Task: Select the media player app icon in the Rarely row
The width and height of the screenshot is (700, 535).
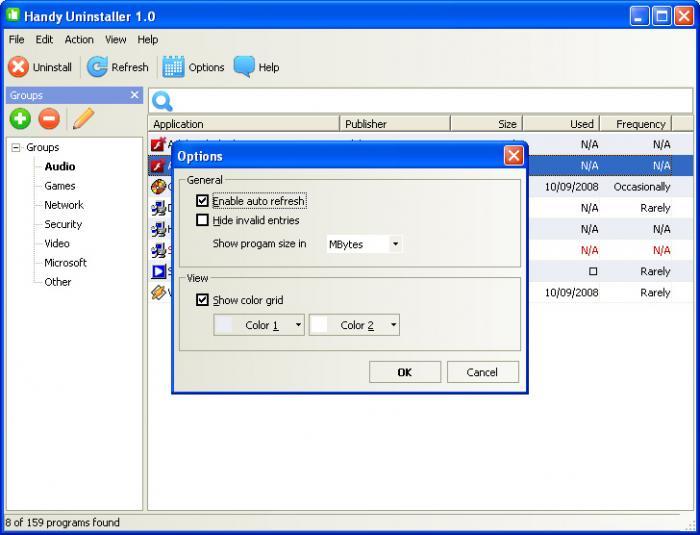Action: click(x=158, y=271)
